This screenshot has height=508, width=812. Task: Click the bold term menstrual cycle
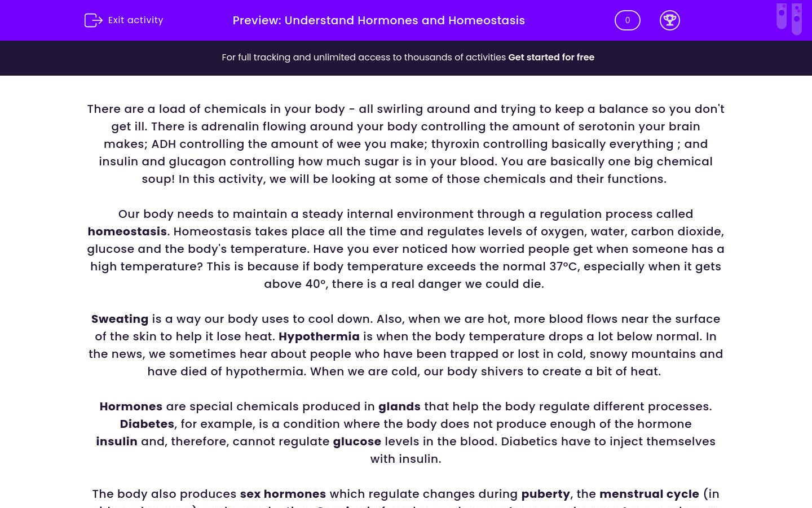coord(650,494)
